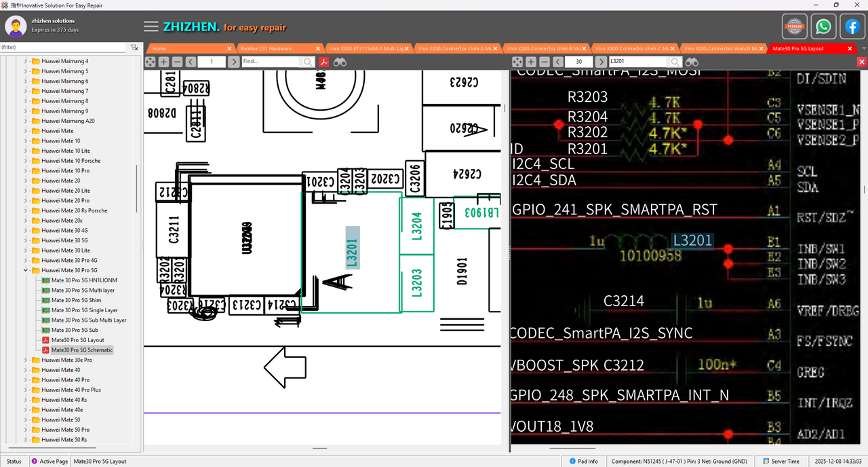Click the search magnifier beside L3201 field

pos(675,62)
